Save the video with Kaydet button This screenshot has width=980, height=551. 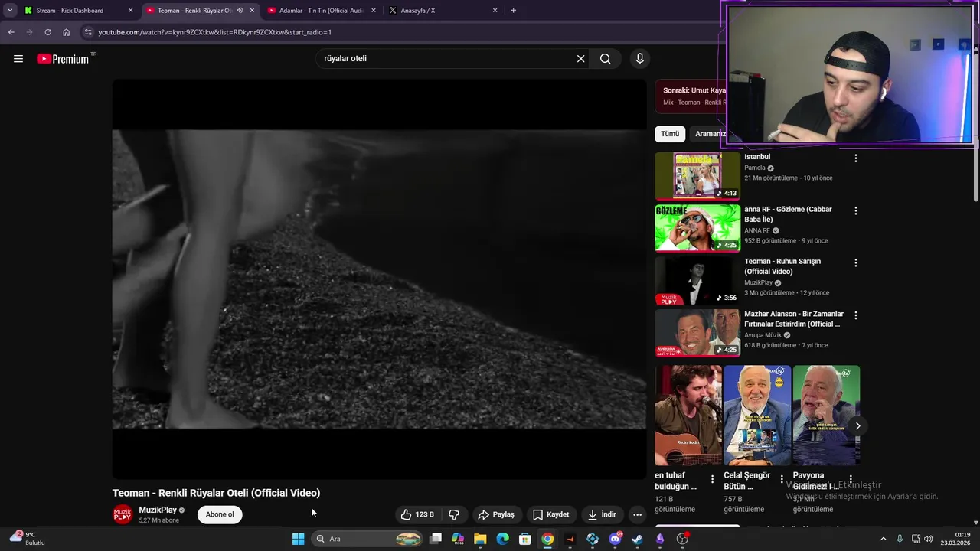551,514
